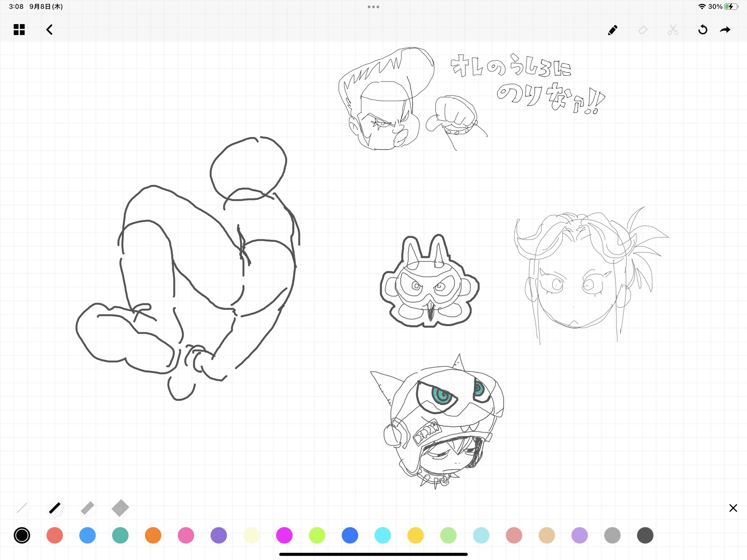This screenshot has height=560, width=747.
Task: Close the pen options palette
Action: [733, 508]
